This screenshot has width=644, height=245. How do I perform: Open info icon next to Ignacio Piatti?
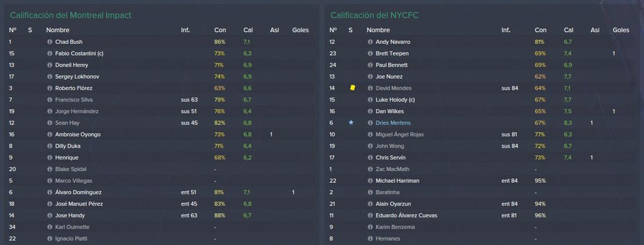coord(50,239)
